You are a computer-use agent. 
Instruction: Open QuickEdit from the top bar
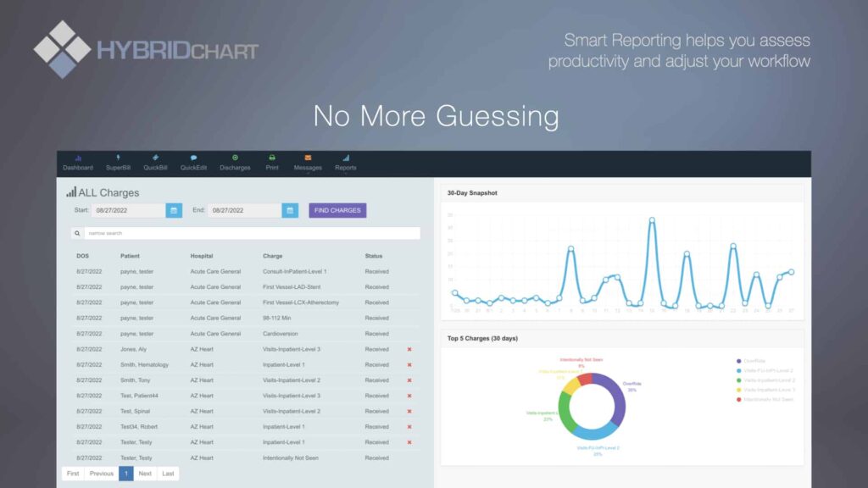pos(193,163)
